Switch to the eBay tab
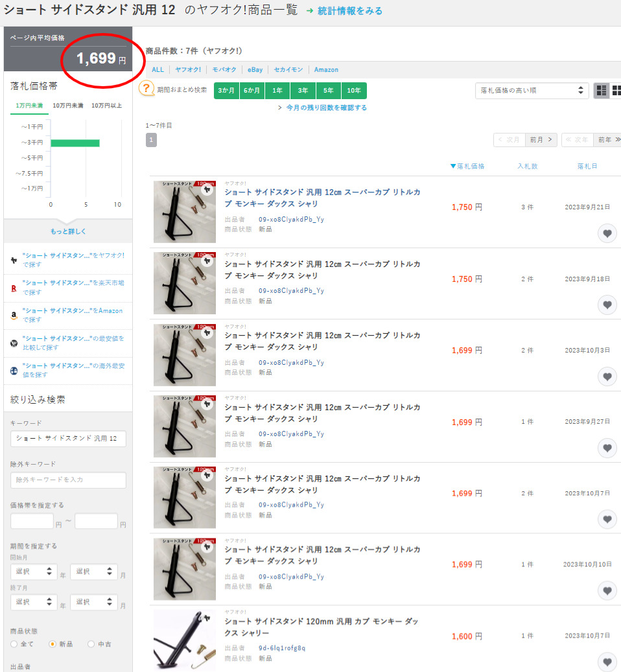 (254, 70)
